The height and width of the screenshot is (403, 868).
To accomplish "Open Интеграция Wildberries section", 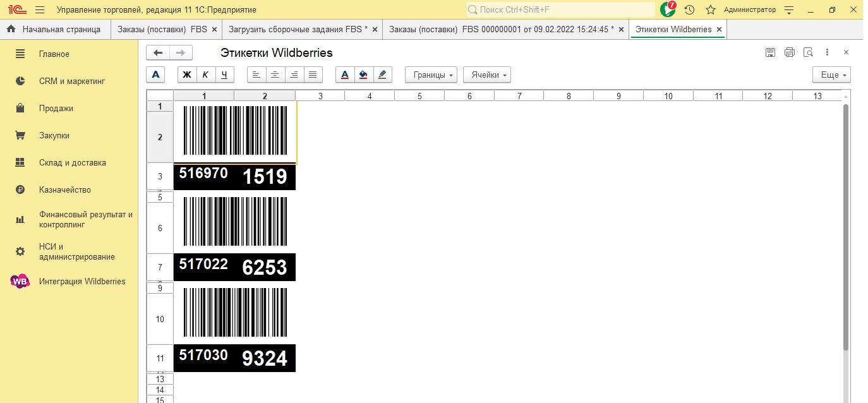I will point(69,282).
